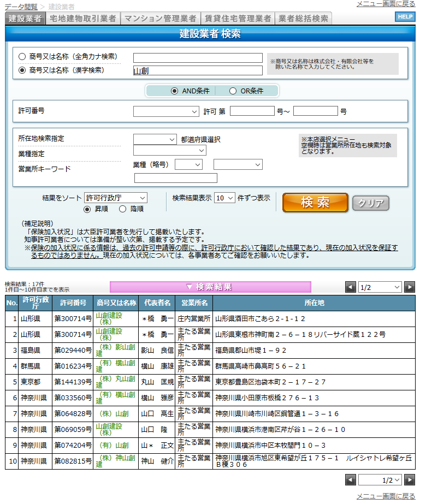This screenshot has width=426, height=504.
Task: Open (有)横山創建 link in row 4
Action: (115, 366)
